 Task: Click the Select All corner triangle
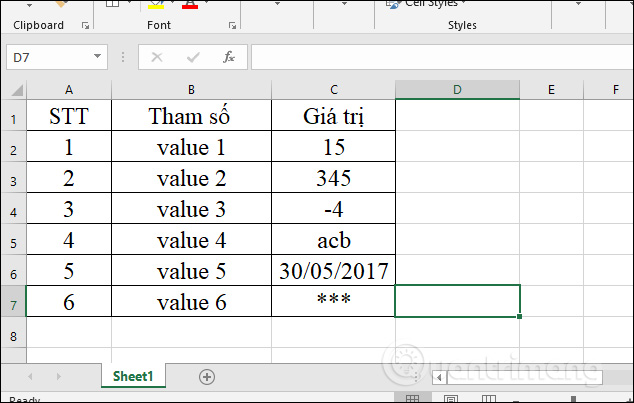pos(17,90)
